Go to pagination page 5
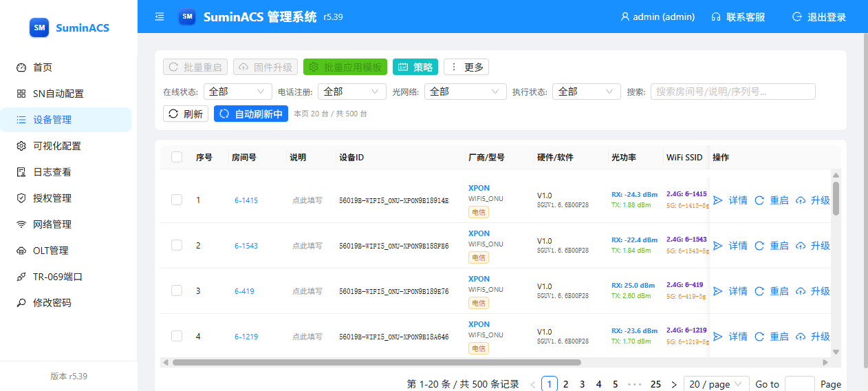Screen dimensions: 868x391 [616, 384]
